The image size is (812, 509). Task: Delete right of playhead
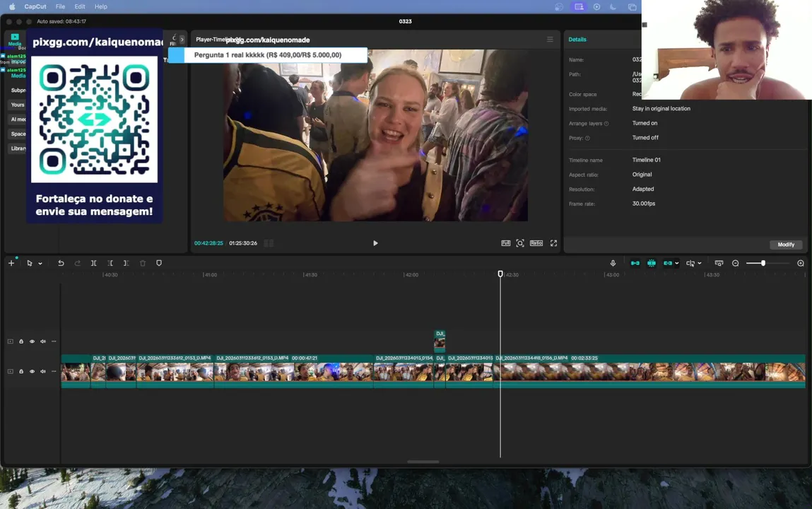coord(126,263)
